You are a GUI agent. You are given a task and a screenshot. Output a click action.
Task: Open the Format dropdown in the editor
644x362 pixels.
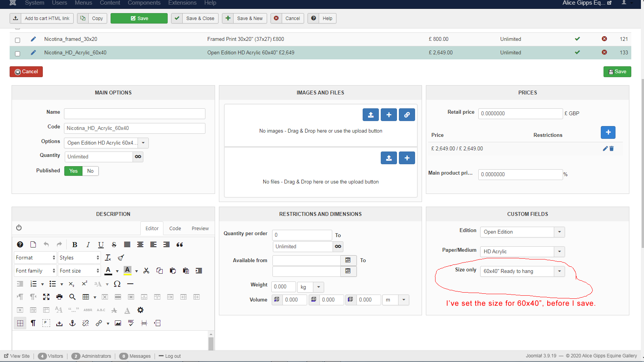35,258
